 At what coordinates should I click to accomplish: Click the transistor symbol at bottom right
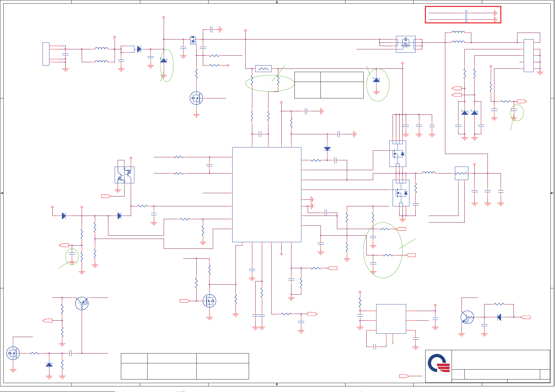click(467, 317)
